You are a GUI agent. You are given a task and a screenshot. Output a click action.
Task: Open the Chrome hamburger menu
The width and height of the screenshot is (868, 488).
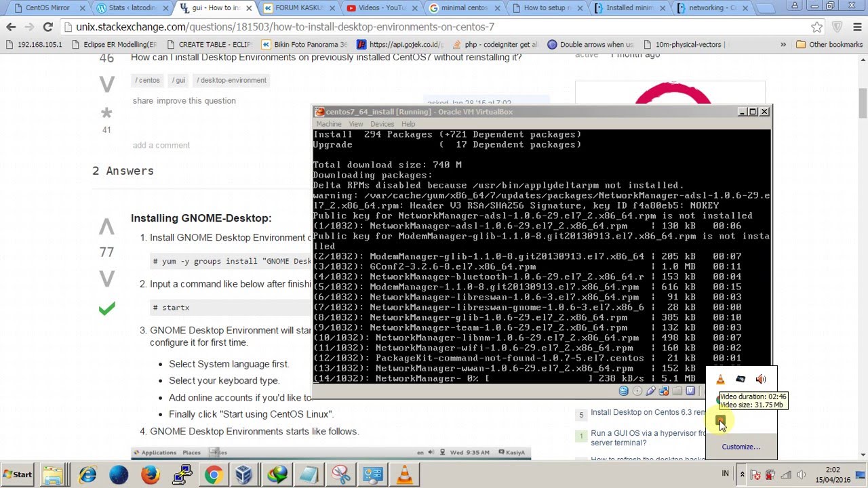[856, 27]
